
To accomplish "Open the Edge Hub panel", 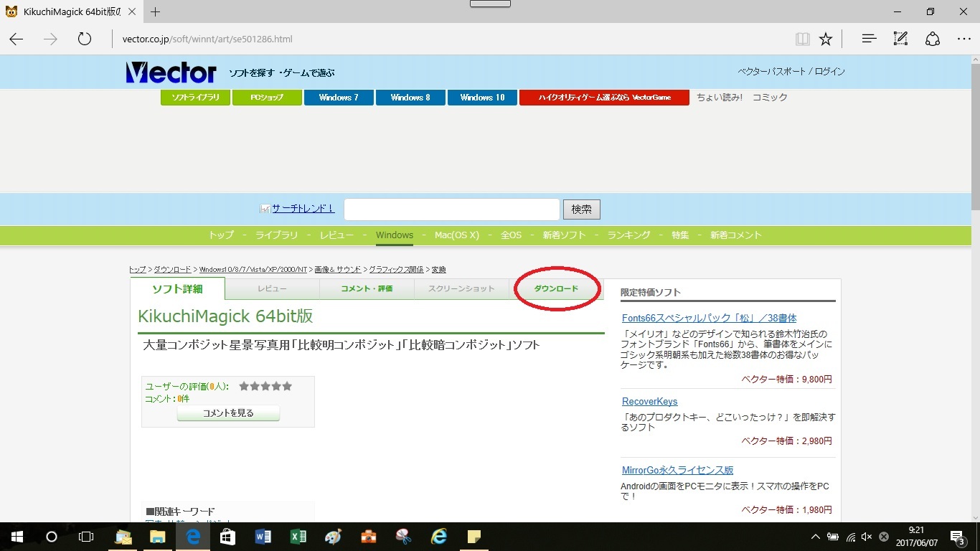I will 869,39.
